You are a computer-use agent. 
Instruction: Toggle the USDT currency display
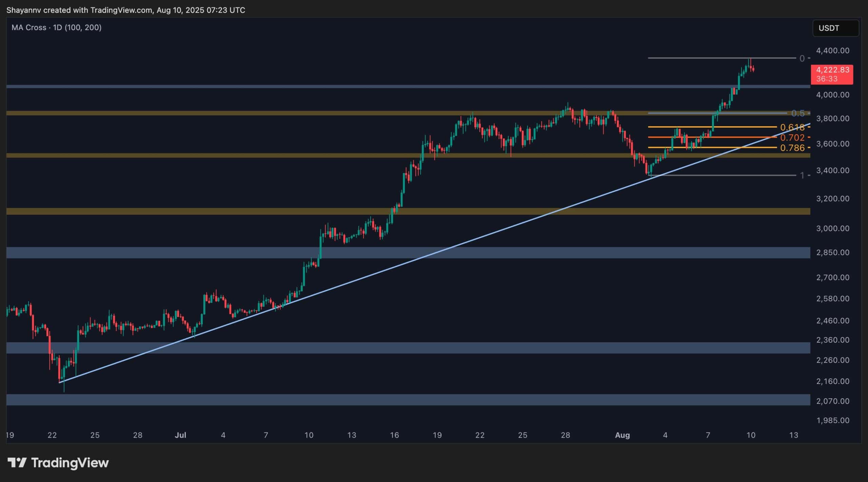836,28
